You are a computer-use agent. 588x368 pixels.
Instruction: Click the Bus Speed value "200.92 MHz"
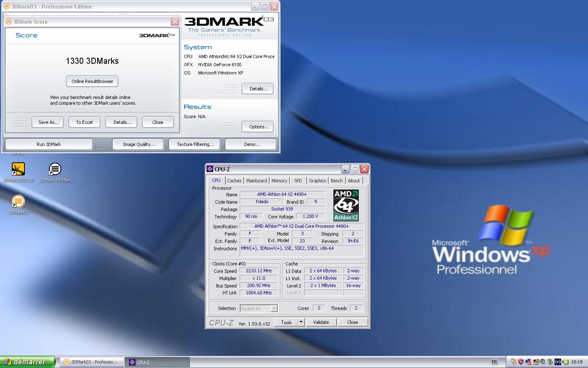[x=259, y=285]
